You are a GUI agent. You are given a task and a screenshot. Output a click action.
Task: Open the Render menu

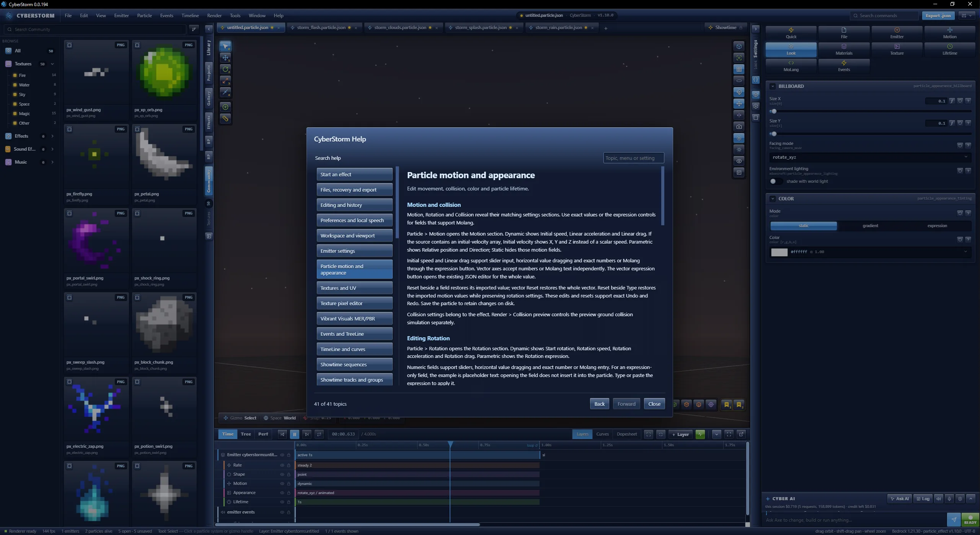coord(214,16)
